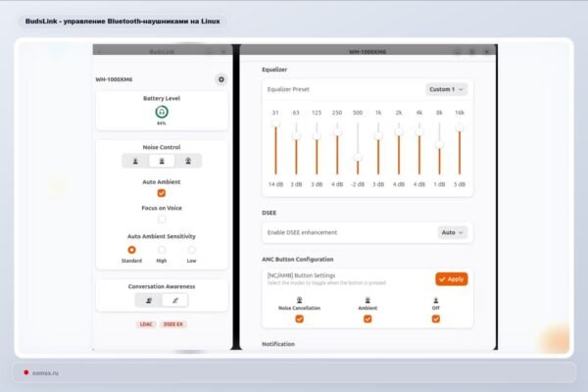Image resolution: width=588 pixels, height=392 pixels.
Task: Click the LDAC badge
Action: (146, 324)
